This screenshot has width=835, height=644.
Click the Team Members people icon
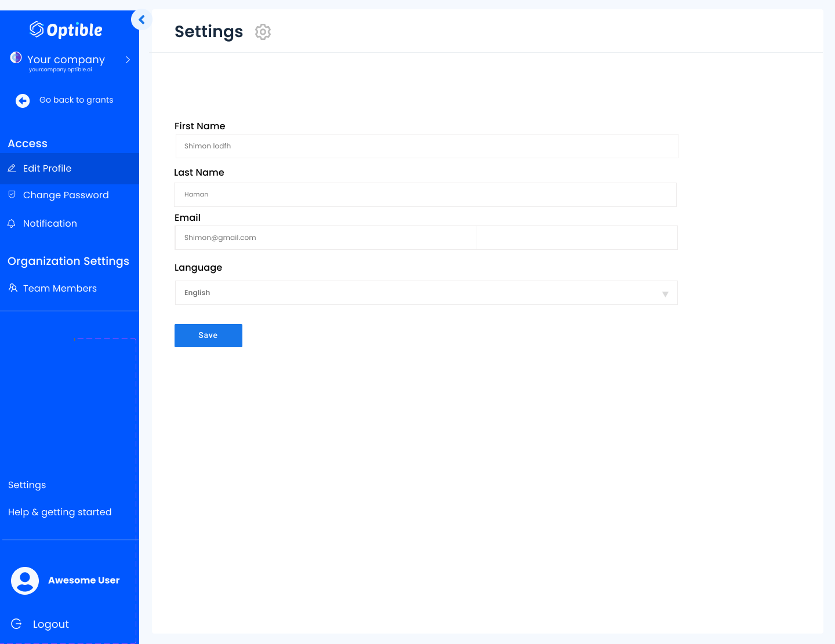(x=13, y=288)
